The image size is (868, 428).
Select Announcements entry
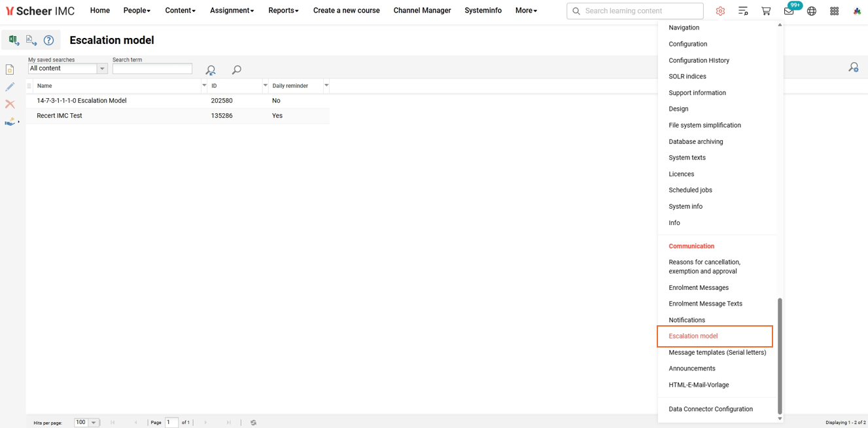coord(692,368)
